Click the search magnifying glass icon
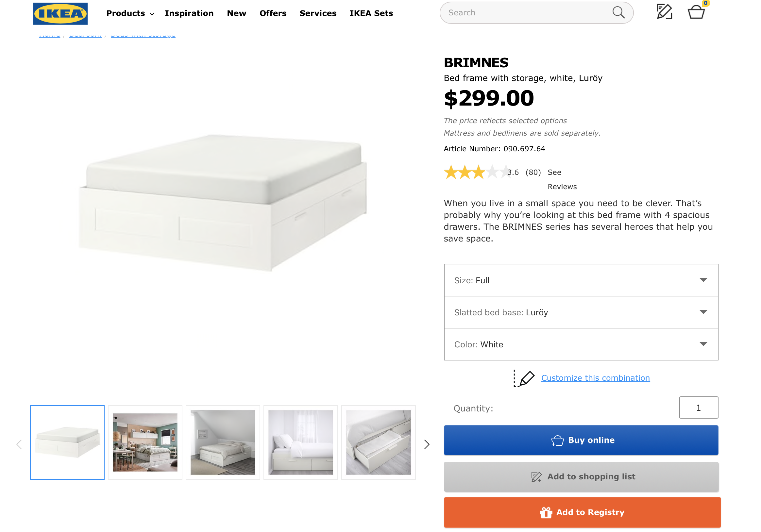The width and height of the screenshot is (761, 532). [618, 13]
